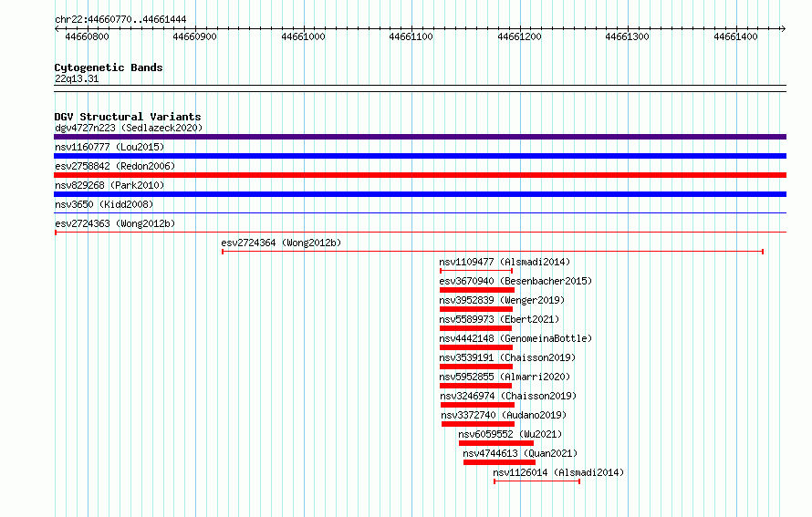Click the esv3670940 (Besenbacher2015) red bar

(477, 290)
